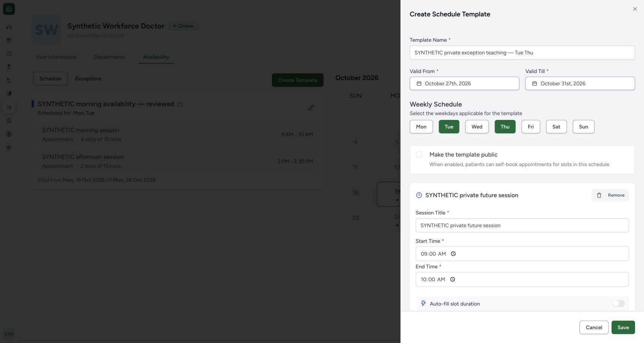Open the settings gear in sidebar

[x=9, y=147]
